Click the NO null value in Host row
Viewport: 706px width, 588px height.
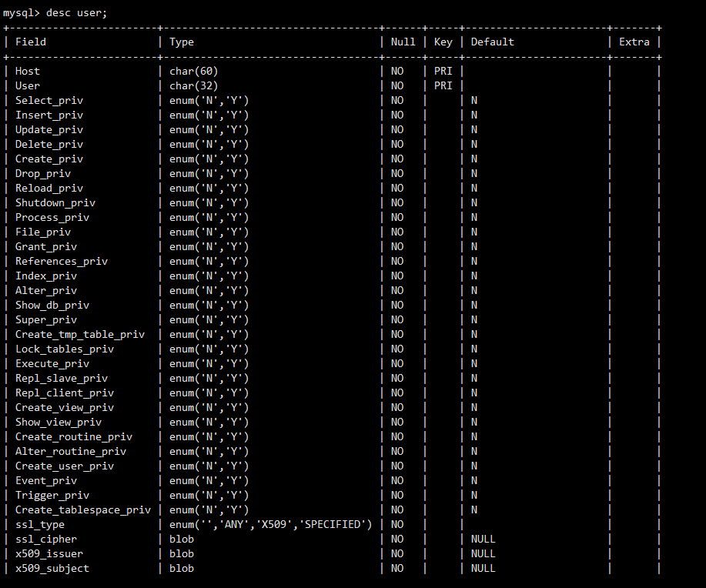397,71
